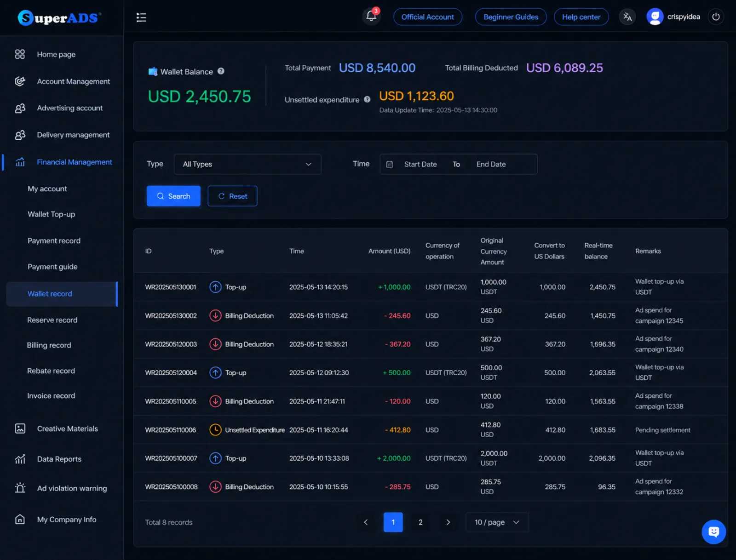Viewport: 736px width, 560px height.
Task: Go to next page arrow
Action: [x=448, y=522]
